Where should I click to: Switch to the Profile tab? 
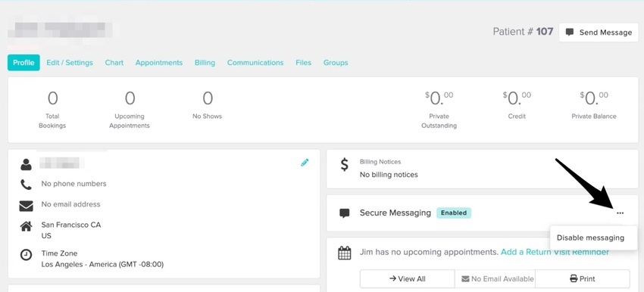[x=23, y=63]
